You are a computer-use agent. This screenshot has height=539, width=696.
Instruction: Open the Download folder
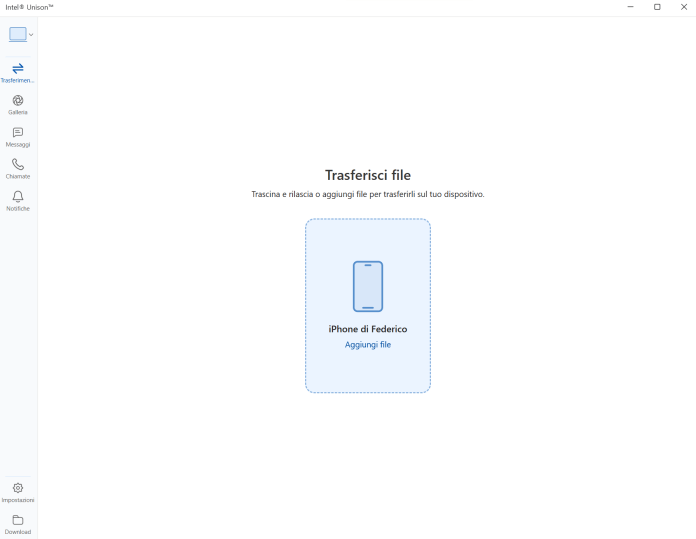(x=18, y=525)
